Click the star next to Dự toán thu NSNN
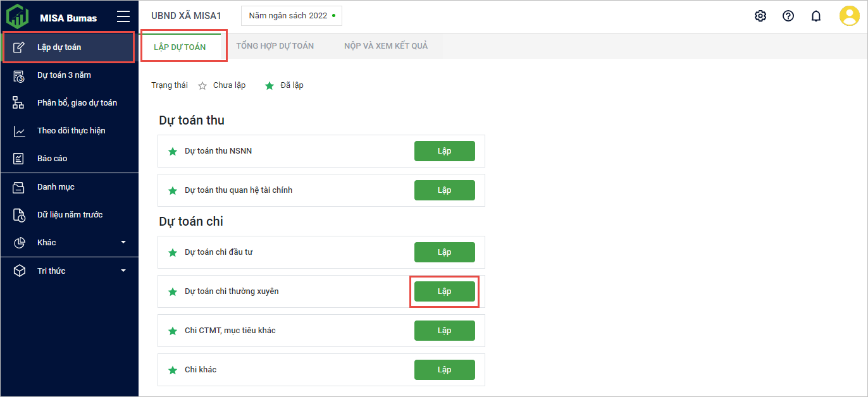This screenshot has height=397, width=868. (172, 152)
